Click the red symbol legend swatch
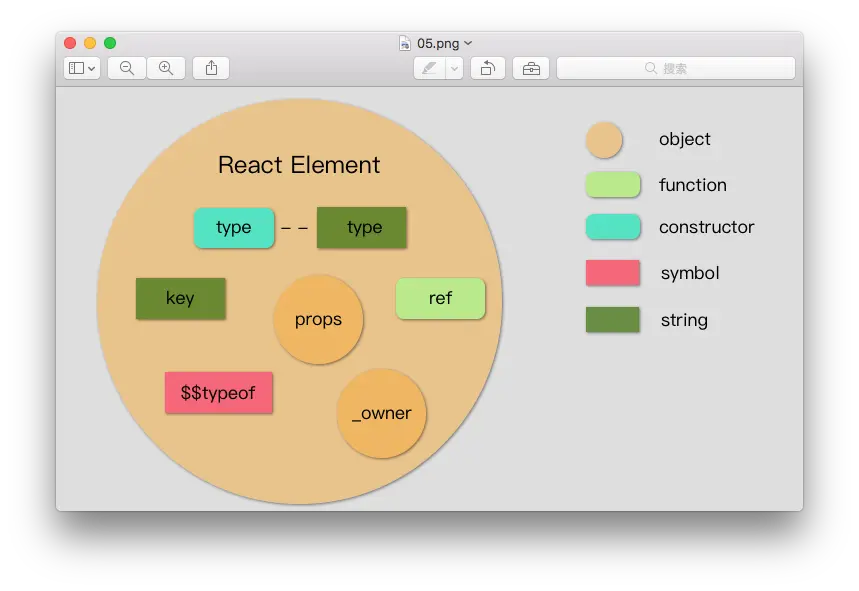The height and width of the screenshot is (591, 859). point(613,273)
